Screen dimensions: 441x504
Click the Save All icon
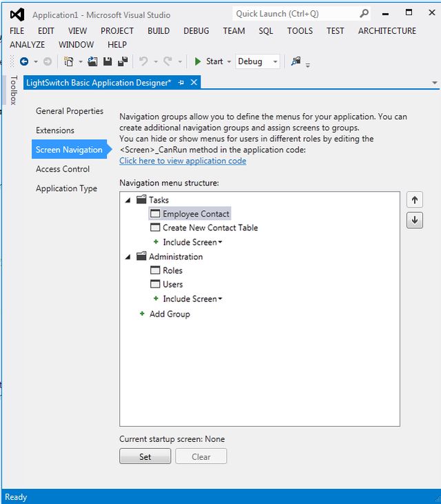tap(123, 61)
